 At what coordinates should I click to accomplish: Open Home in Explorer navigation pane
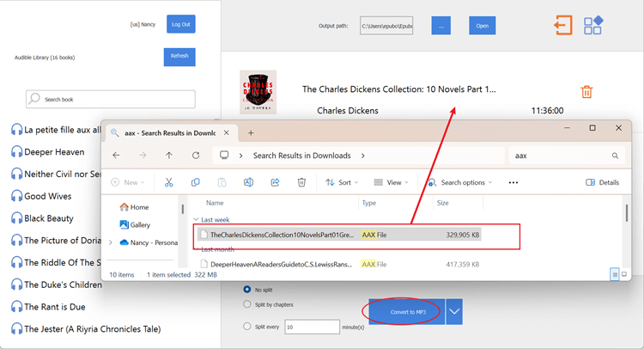tap(134, 207)
